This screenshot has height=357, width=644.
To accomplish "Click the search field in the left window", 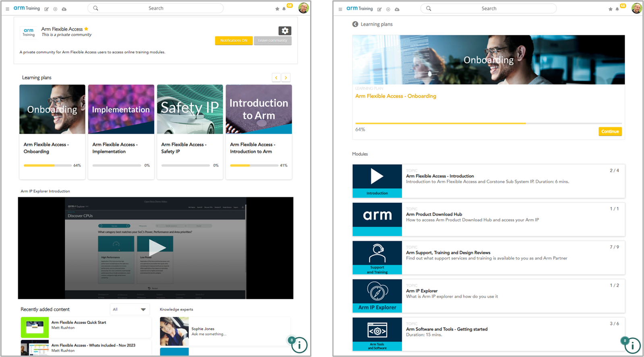I will pyautogui.click(x=155, y=8).
